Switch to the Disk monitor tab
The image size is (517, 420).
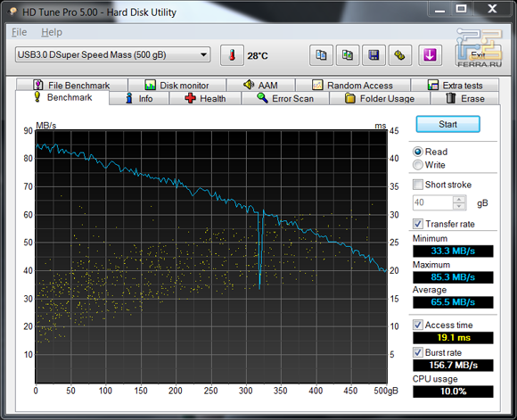click(176, 85)
